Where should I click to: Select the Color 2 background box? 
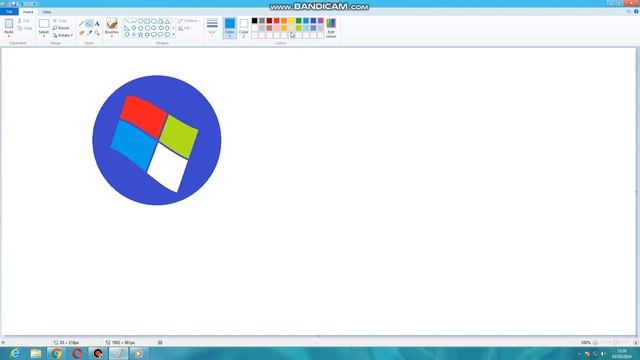tap(244, 28)
